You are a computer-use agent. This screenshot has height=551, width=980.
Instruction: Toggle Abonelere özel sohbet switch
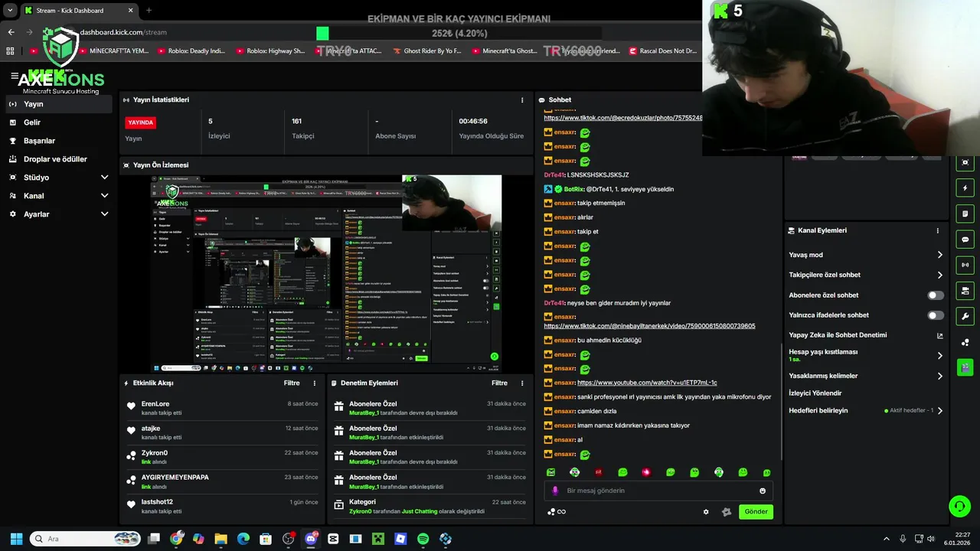tap(936, 295)
